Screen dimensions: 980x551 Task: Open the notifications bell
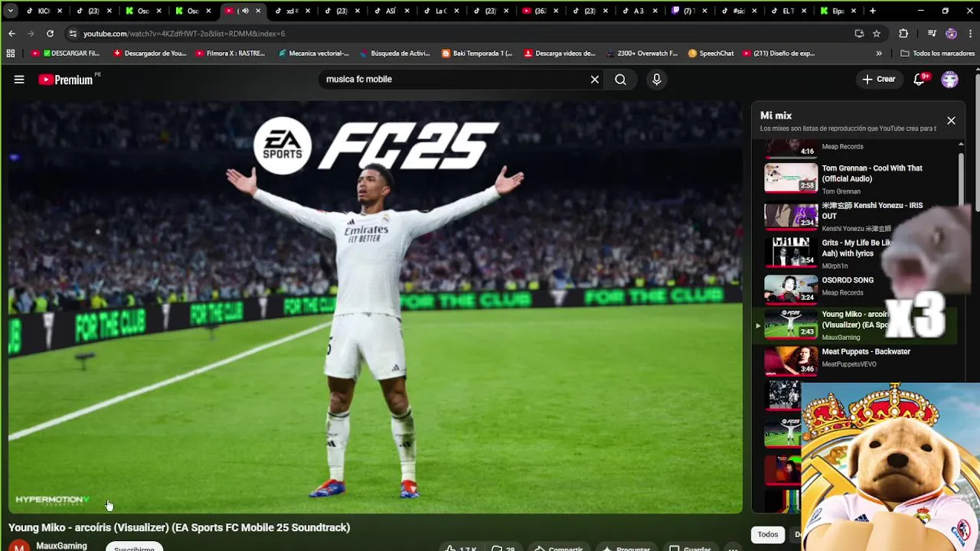pyautogui.click(x=920, y=80)
